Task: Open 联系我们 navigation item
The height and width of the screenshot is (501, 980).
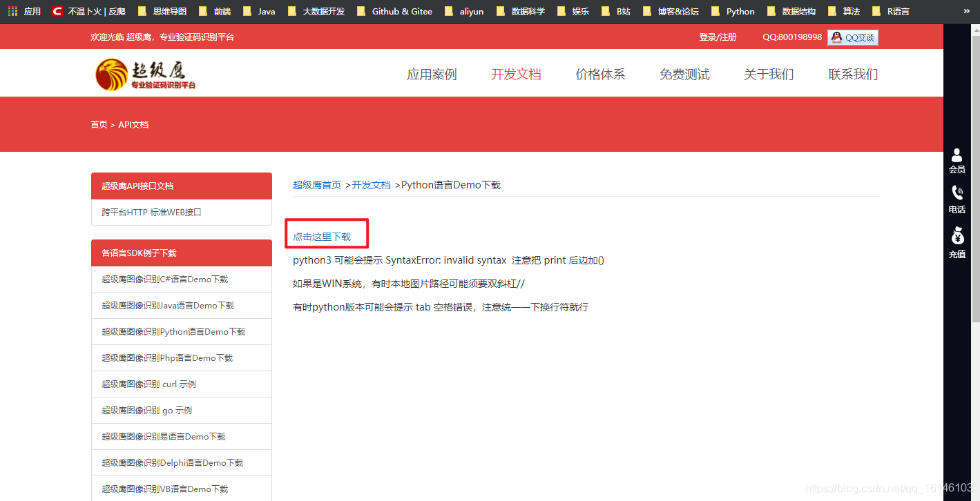Action: [853, 75]
